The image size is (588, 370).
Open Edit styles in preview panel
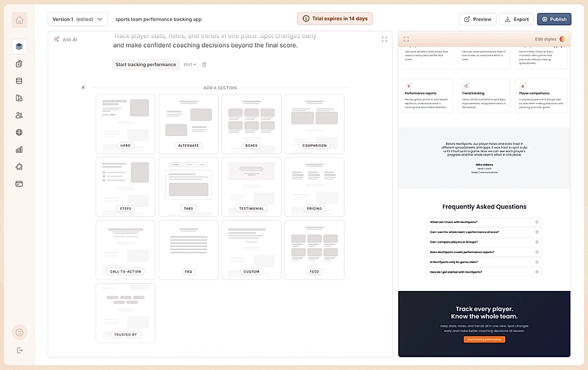545,39
